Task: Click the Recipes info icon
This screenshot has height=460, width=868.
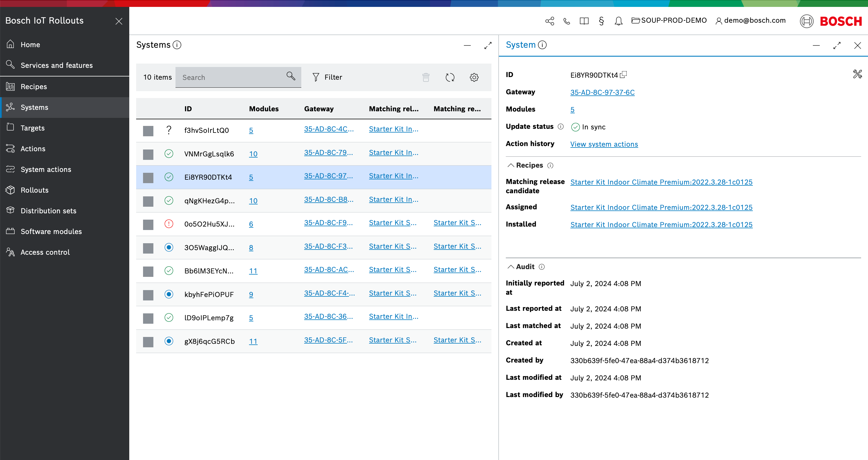Action: 550,166
